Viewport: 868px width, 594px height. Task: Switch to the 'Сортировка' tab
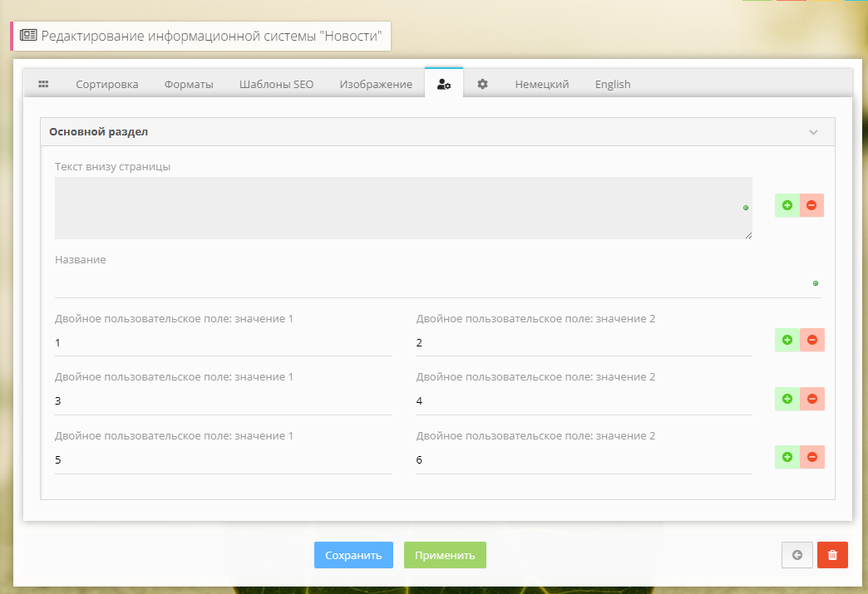tap(107, 84)
